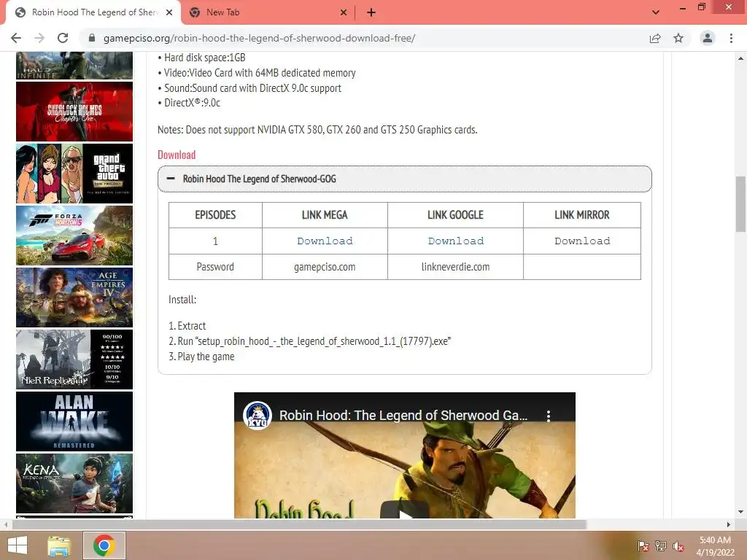This screenshot has width=747, height=560.
Task: Switch to the New Tab tab
Action: click(267, 12)
